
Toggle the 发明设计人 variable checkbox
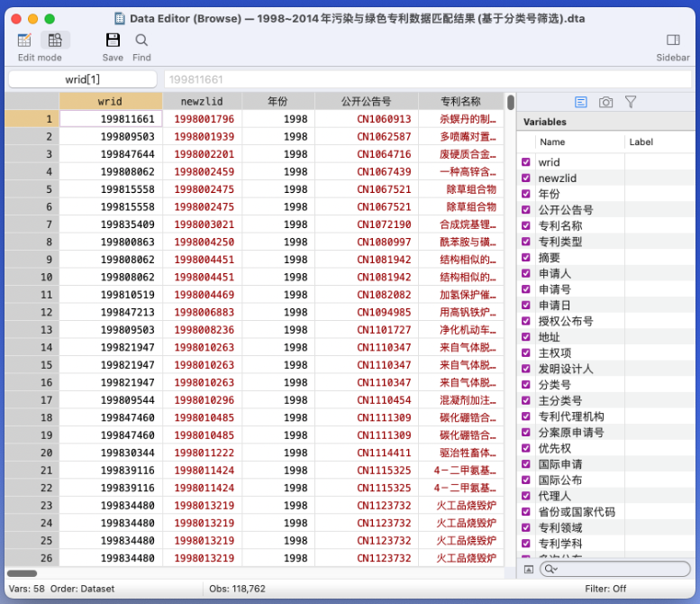coord(526,369)
